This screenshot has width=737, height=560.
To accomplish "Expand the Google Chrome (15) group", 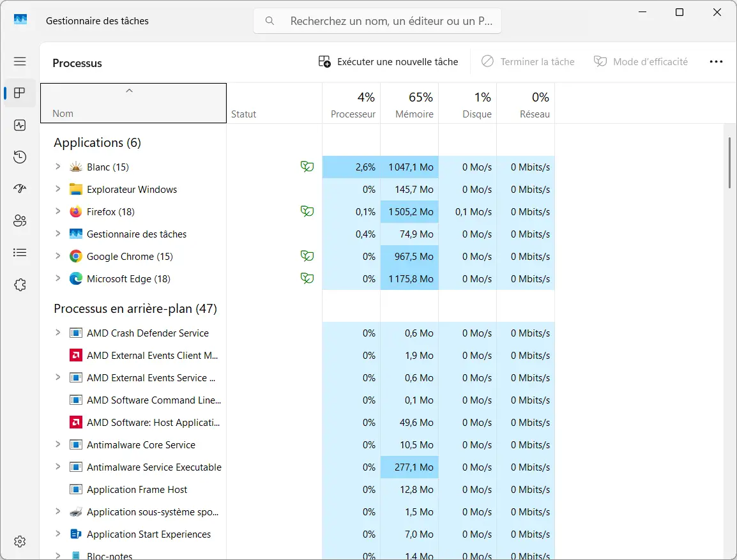I will tap(58, 255).
